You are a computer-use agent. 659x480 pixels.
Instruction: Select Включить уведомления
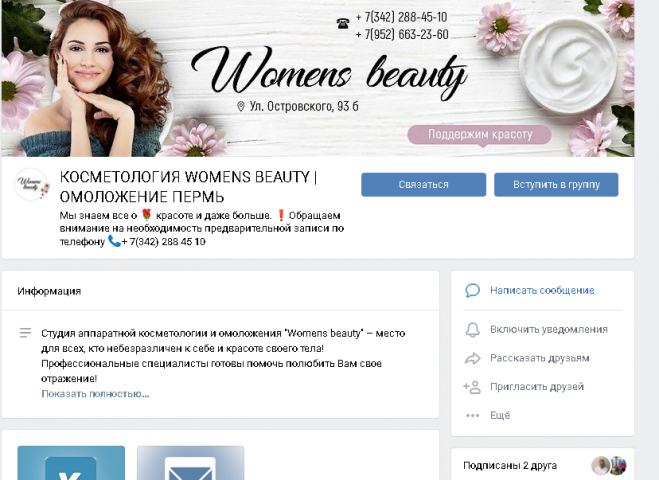[x=549, y=330]
